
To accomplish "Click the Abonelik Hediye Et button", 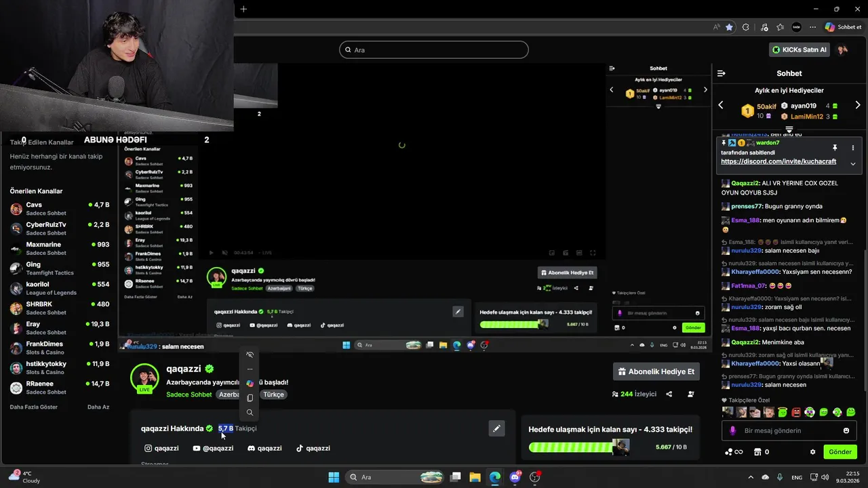I will pyautogui.click(x=656, y=371).
